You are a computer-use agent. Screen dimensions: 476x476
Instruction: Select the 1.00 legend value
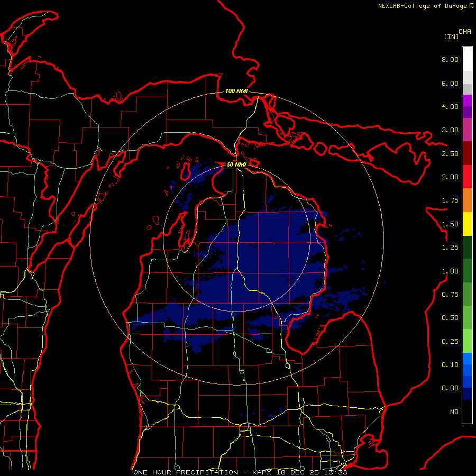coord(450,271)
